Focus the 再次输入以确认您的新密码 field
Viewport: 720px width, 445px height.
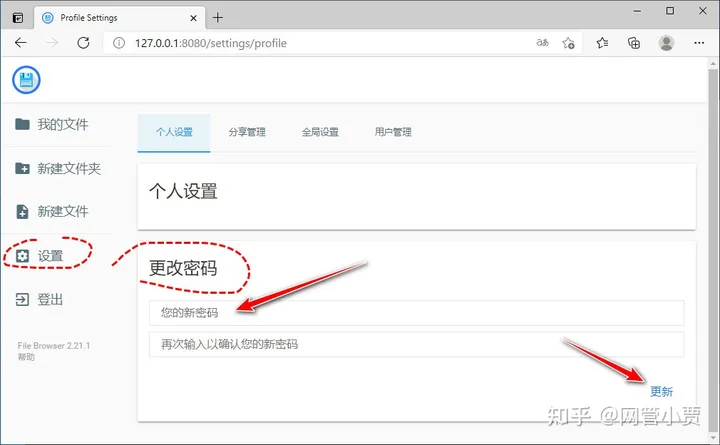point(416,344)
